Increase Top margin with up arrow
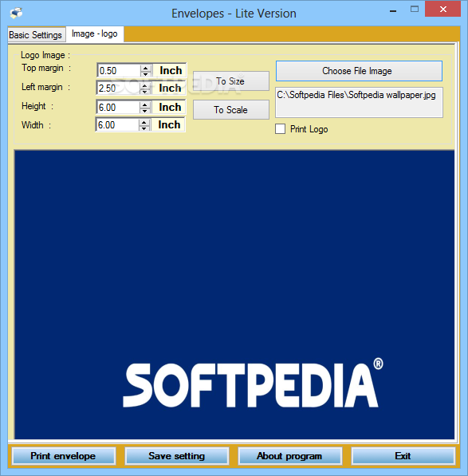 point(146,69)
